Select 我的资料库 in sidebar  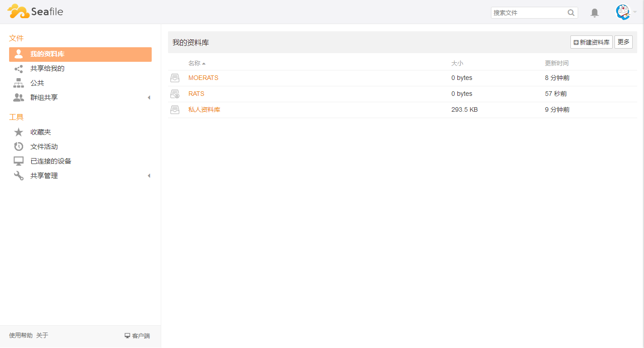point(47,54)
